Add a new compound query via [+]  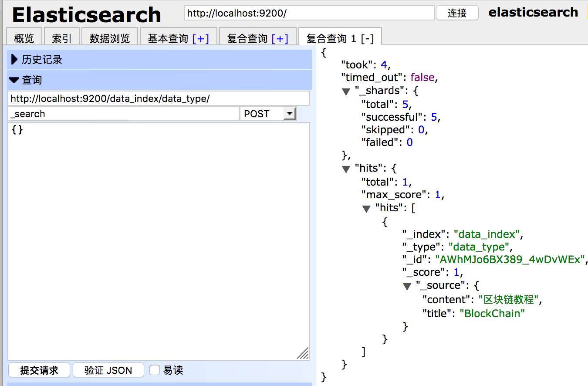pos(280,38)
